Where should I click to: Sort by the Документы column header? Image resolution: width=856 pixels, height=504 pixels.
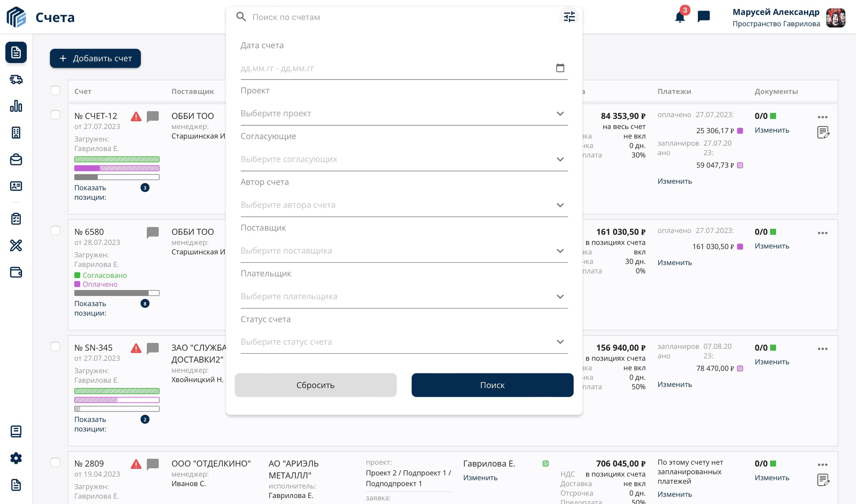tap(776, 91)
